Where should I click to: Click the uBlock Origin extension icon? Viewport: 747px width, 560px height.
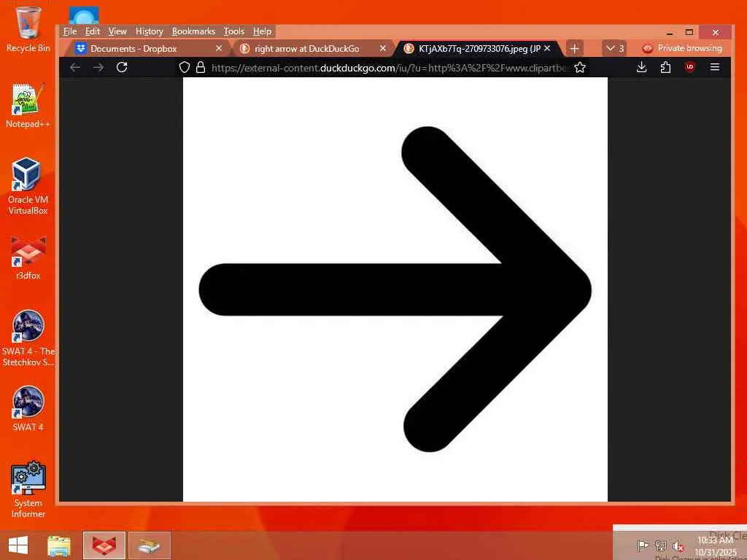(x=689, y=66)
